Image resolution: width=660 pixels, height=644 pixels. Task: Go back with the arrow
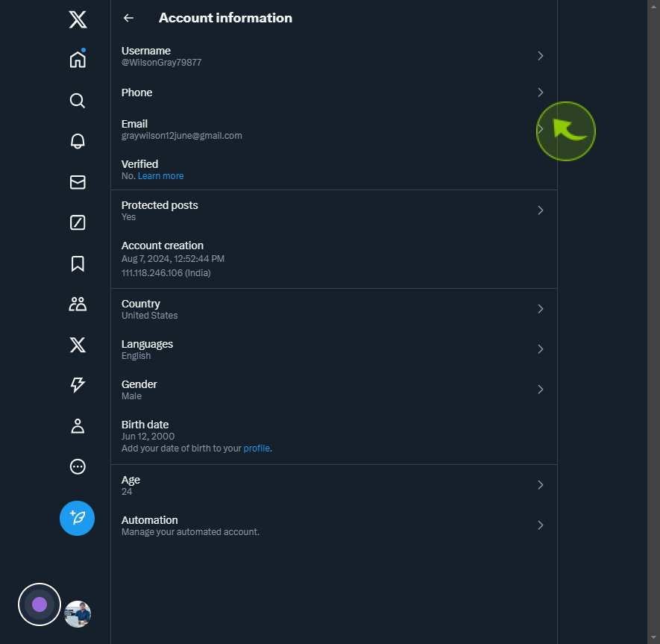point(128,18)
